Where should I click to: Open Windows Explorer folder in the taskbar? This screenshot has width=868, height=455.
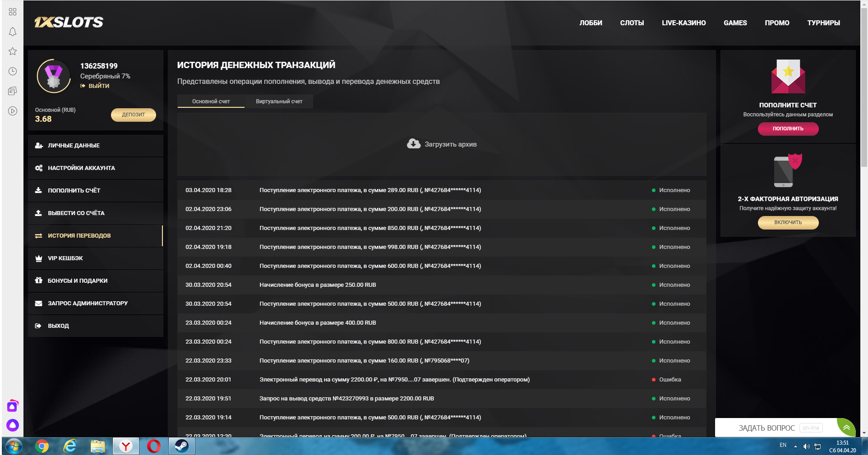[98, 446]
